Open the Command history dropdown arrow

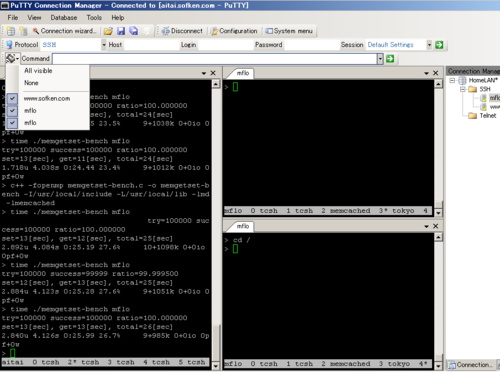click(380, 59)
